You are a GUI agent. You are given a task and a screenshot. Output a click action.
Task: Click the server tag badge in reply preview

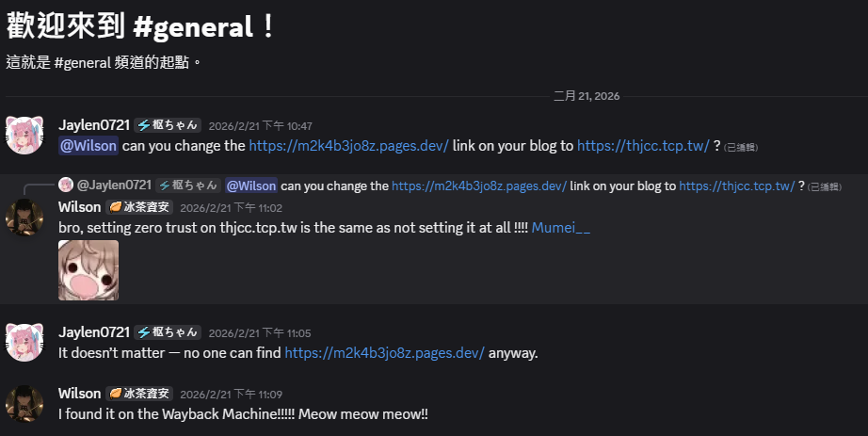(x=188, y=185)
